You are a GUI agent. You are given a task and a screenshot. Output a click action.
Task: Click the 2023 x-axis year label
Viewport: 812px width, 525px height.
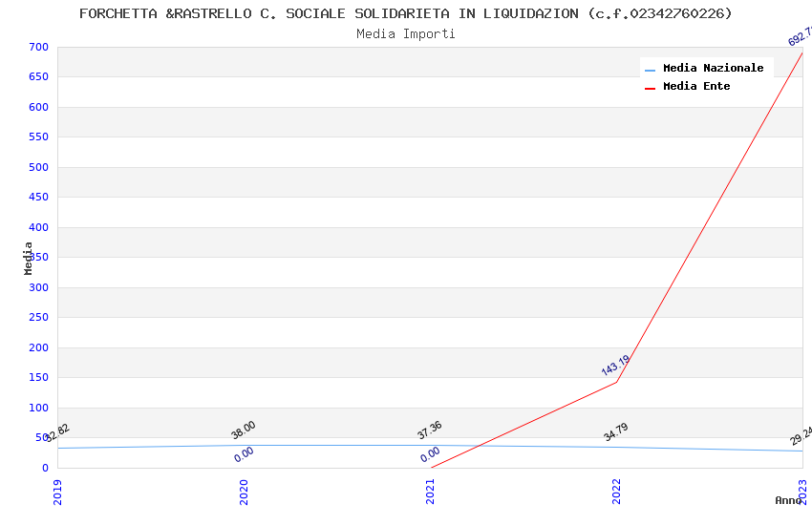[803, 493]
